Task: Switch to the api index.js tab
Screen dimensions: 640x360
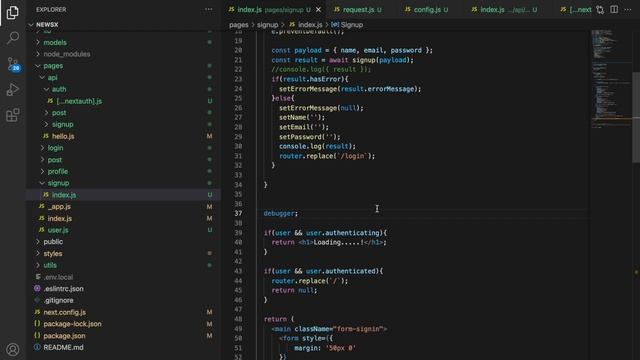Action: [504, 9]
